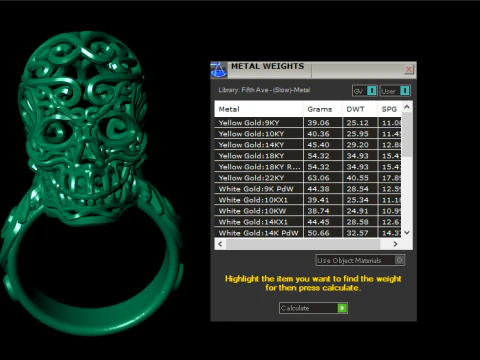Viewport: 480px width, 360px height.
Task: Click the green Calculate arrow button
Action: [342, 308]
